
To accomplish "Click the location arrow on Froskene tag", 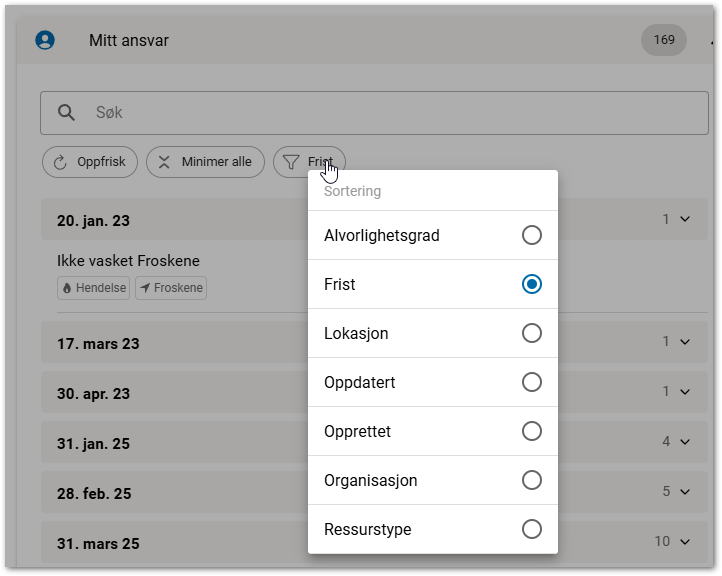I will click(145, 288).
